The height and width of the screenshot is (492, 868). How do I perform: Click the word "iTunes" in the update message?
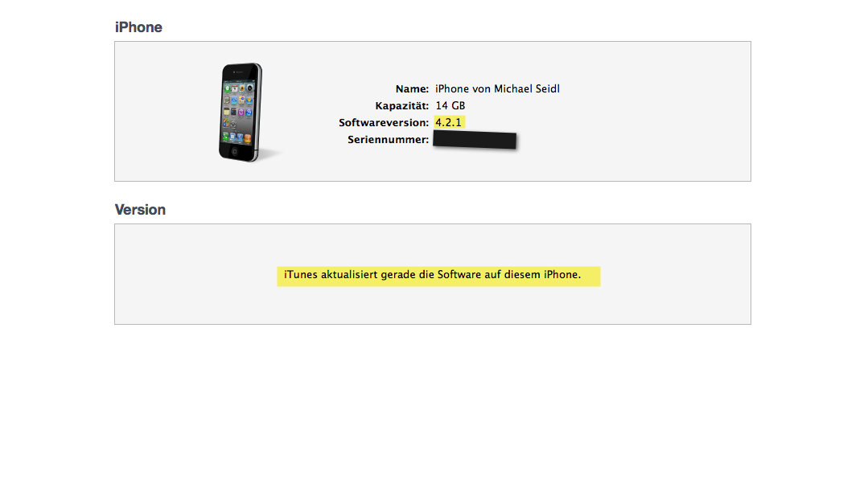301,274
